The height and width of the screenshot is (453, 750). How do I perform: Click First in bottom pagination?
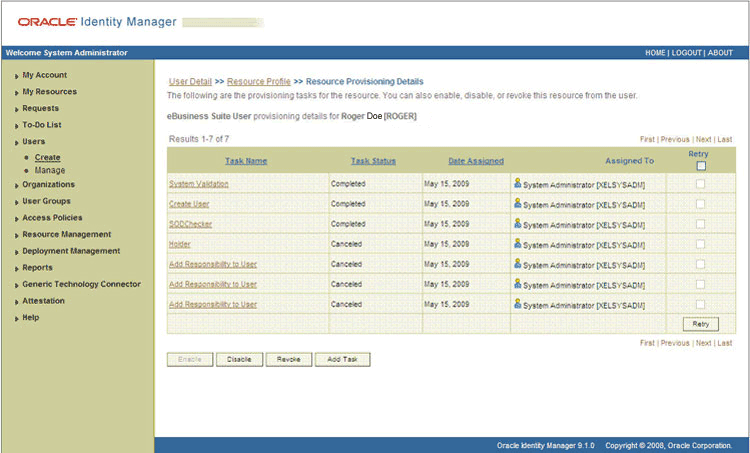coord(647,343)
